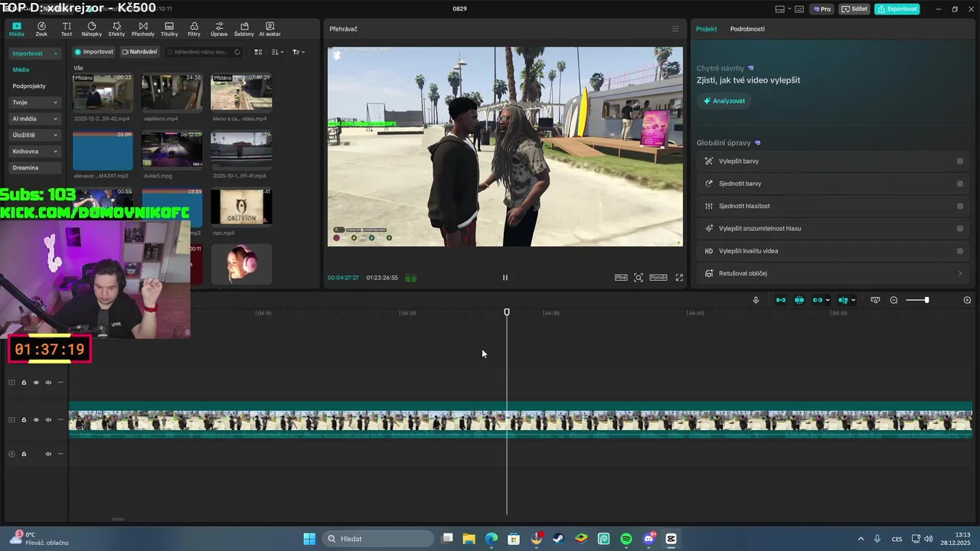Open the AI avatar tab
The width and height of the screenshot is (980, 551).
click(x=269, y=29)
